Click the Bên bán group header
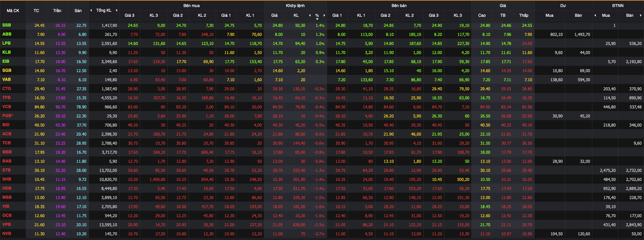 pos(399,6)
